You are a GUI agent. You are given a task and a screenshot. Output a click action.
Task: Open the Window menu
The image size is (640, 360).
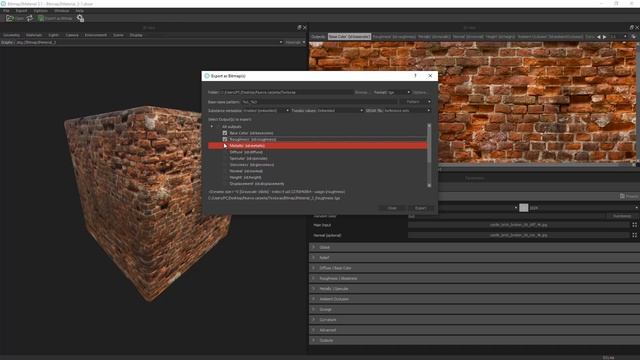click(62, 11)
